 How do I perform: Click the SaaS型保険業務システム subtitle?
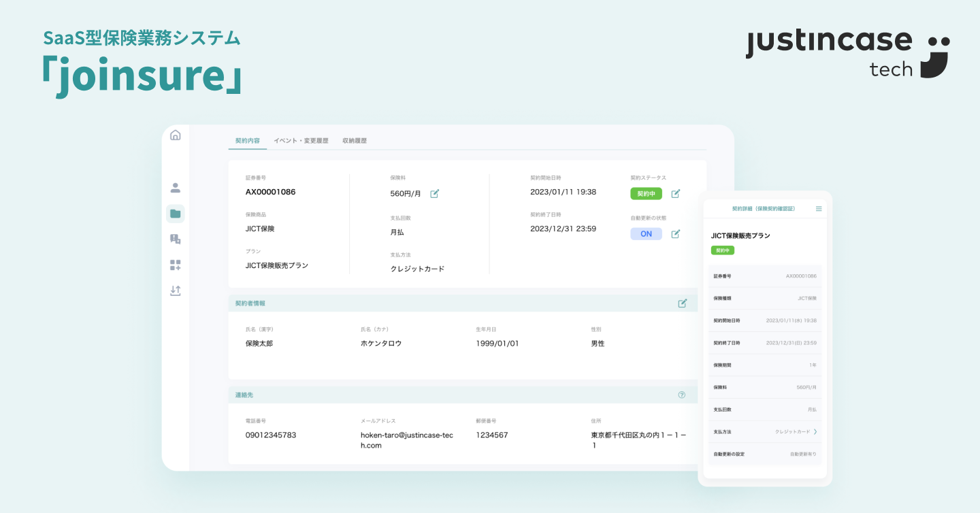[x=142, y=38]
